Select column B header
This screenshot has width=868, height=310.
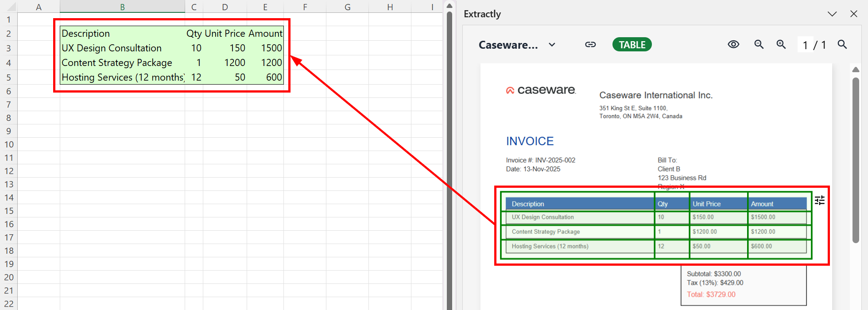coord(122,7)
